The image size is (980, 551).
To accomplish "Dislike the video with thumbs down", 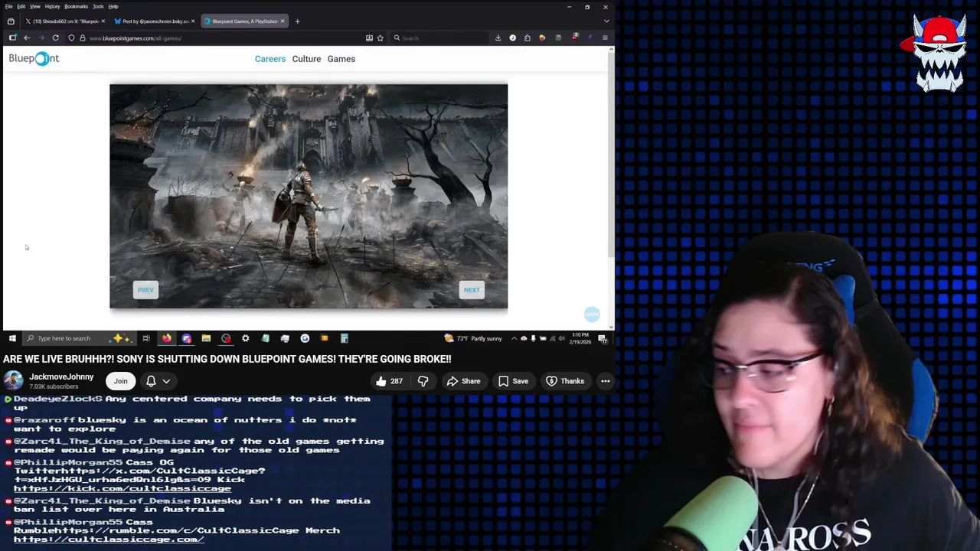I will 423,381.
